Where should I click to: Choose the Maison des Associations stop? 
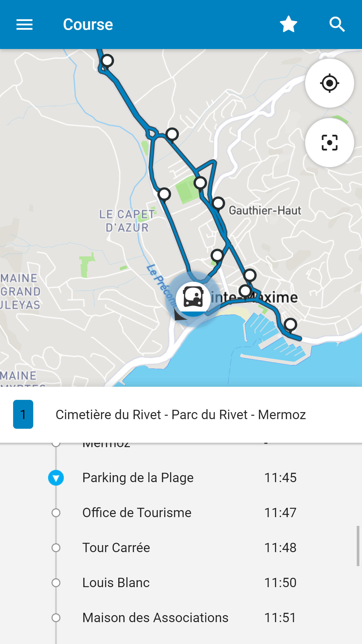(x=155, y=618)
